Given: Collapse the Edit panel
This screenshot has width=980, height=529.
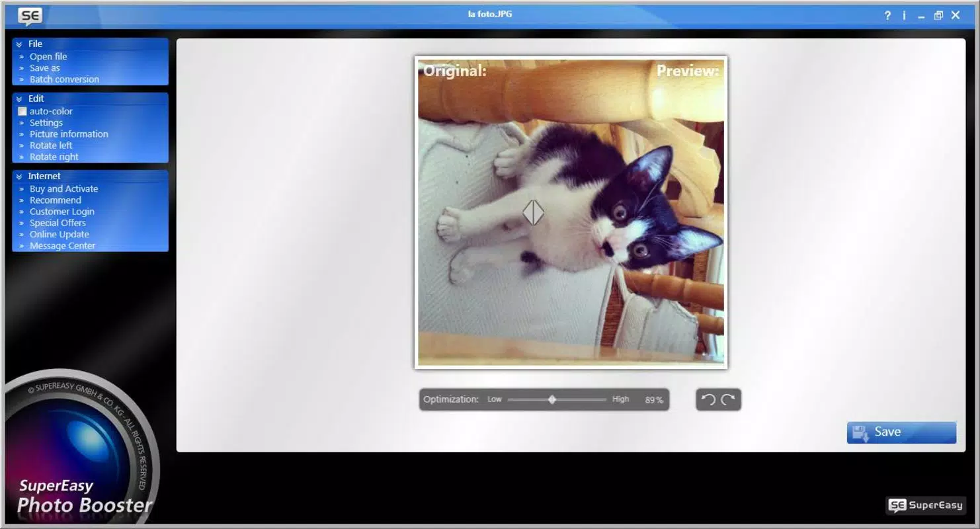Looking at the screenshot, I should (19, 99).
